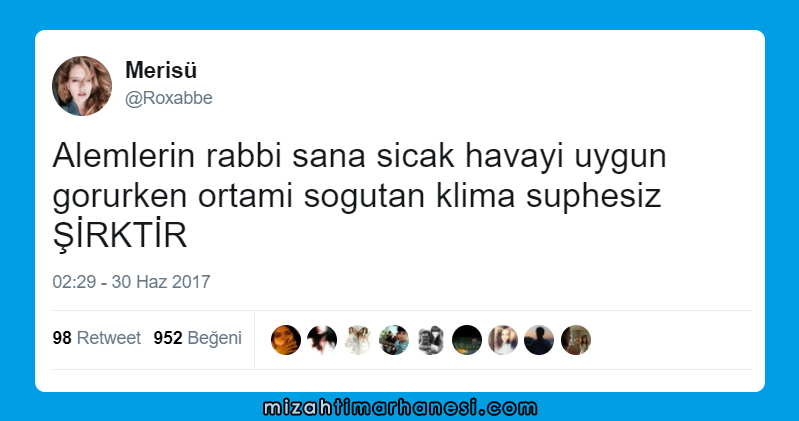799x421 pixels.
Task: Click the word "Beğeni" label
Action: click(215, 338)
